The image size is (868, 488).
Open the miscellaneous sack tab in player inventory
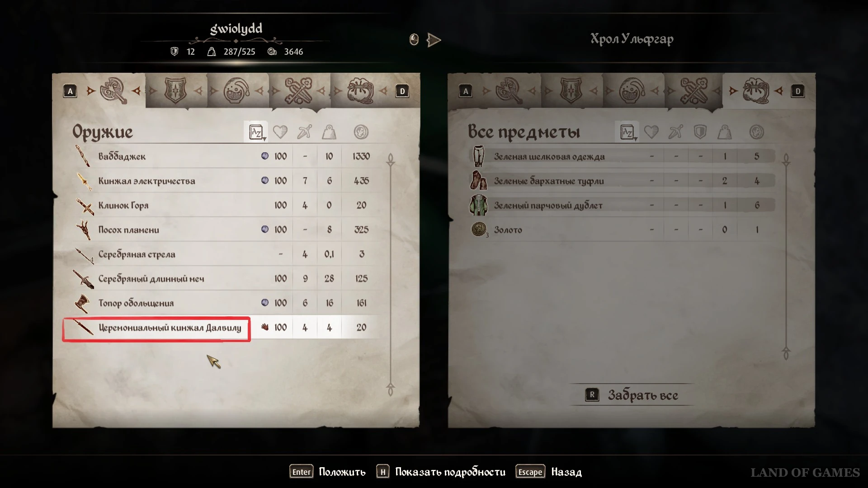360,91
